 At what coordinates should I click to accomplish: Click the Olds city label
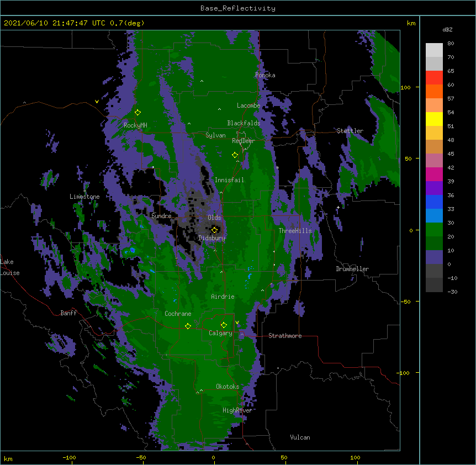(214, 218)
